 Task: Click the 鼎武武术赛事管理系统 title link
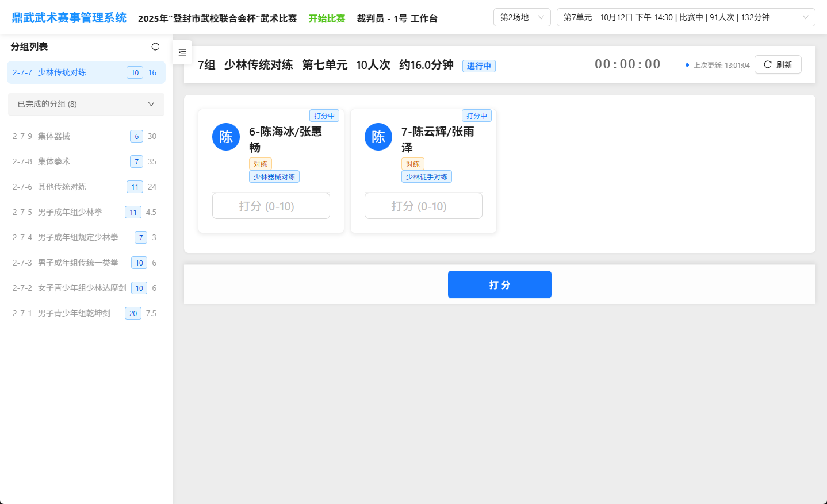(69, 18)
